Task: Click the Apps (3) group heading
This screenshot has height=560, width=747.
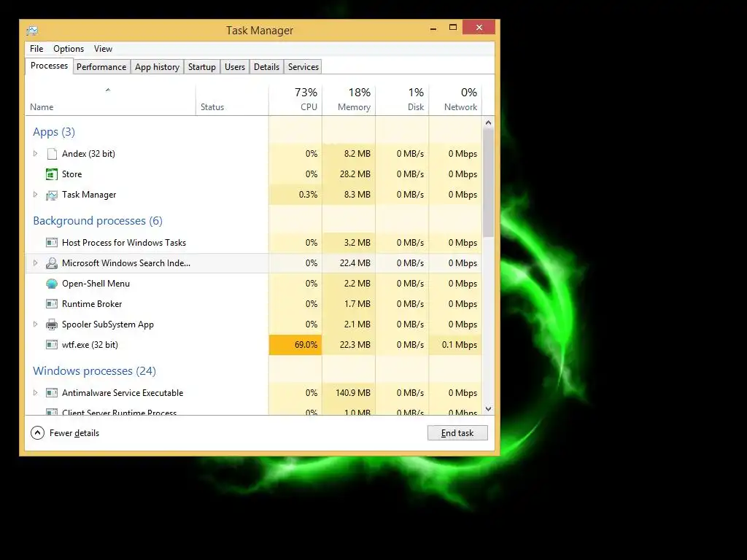Action: [x=54, y=132]
